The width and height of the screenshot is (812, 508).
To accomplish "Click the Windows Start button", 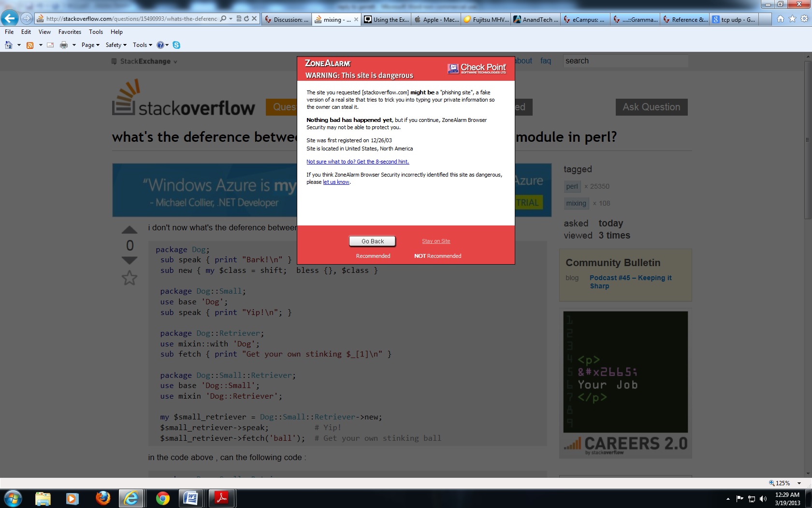I will tap(13, 498).
